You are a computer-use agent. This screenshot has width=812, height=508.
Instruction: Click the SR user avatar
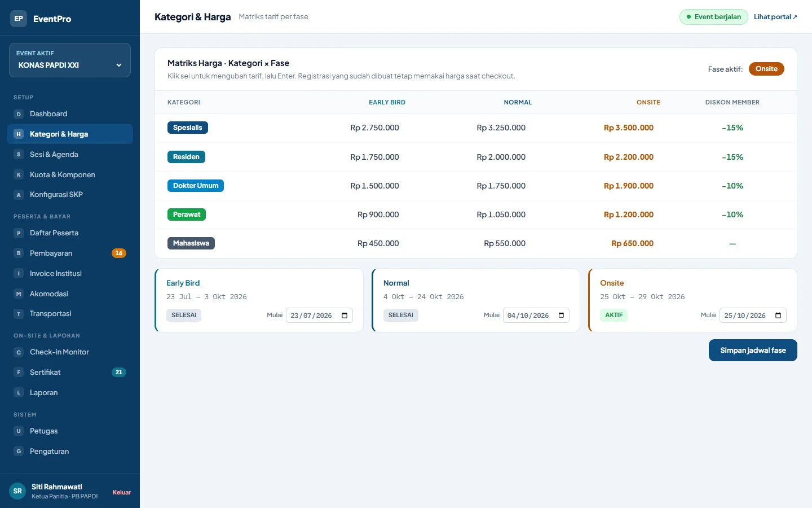pos(17,491)
